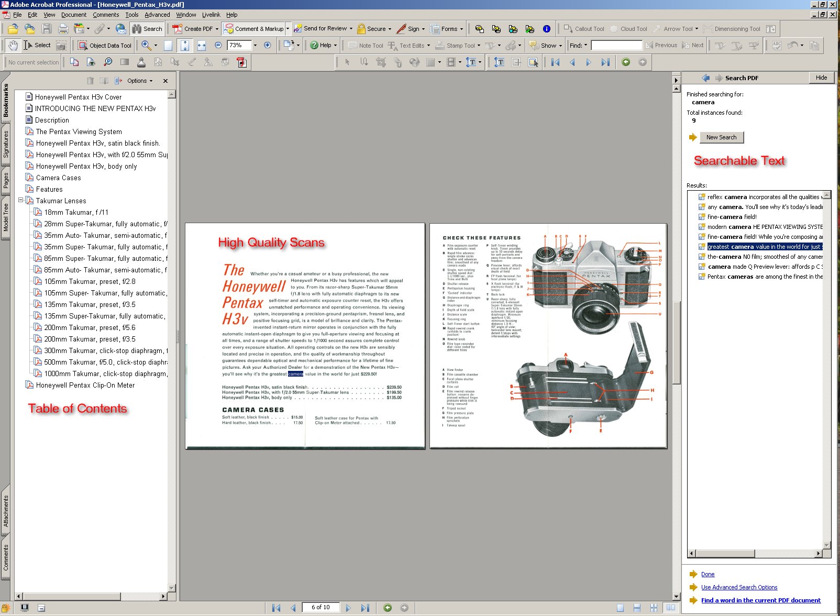840x616 pixels.
Task: Click the Save disk icon
Action: pos(47,29)
